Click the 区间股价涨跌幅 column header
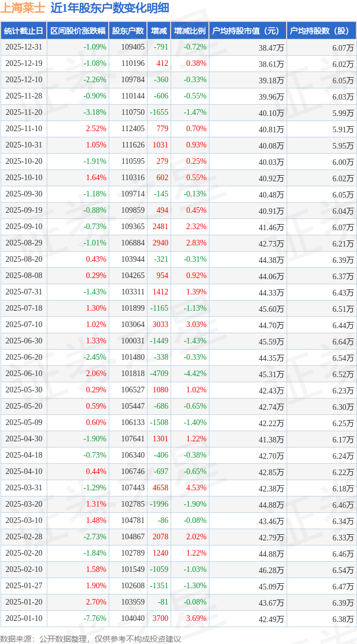357x644 pixels. coord(77,31)
